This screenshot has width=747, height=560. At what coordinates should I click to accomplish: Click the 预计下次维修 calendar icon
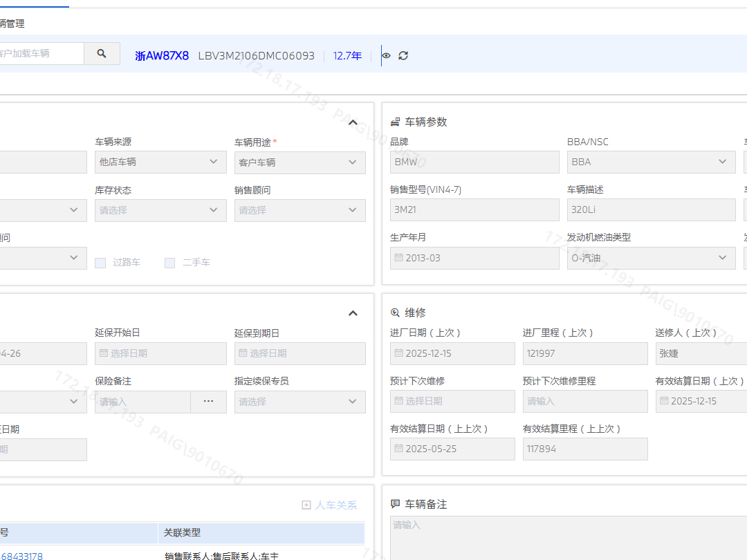[398, 401]
